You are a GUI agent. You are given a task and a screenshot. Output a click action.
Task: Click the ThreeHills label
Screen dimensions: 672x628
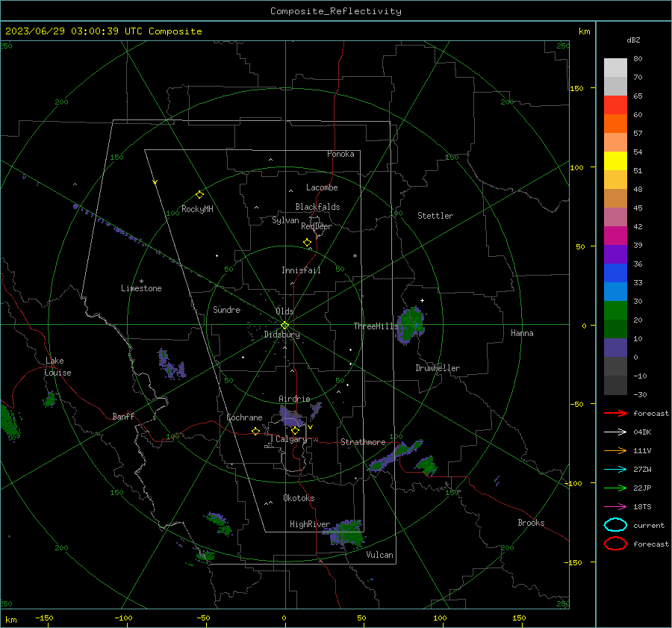coord(376,326)
